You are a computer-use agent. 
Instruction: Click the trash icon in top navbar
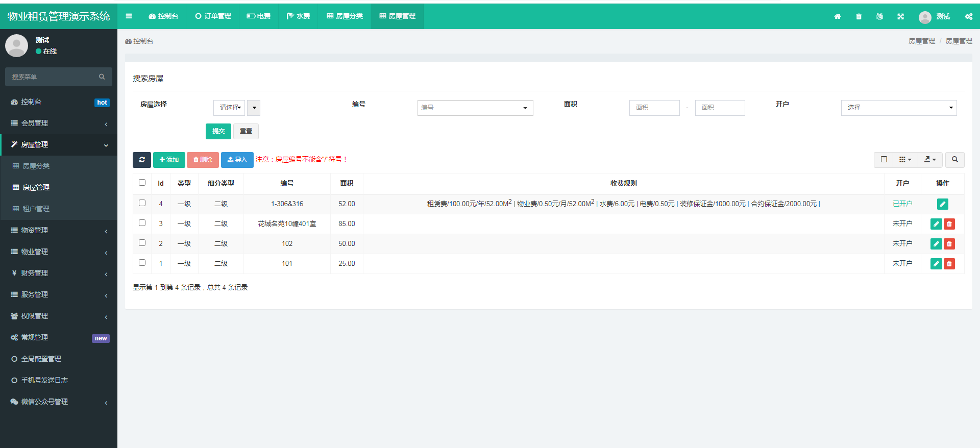[x=859, y=16]
